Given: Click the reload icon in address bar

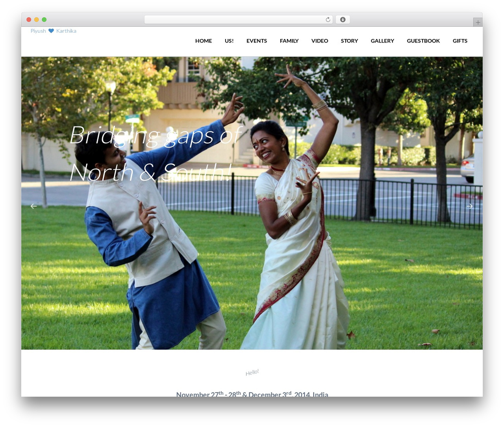Looking at the screenshot, I should point(328,20).
